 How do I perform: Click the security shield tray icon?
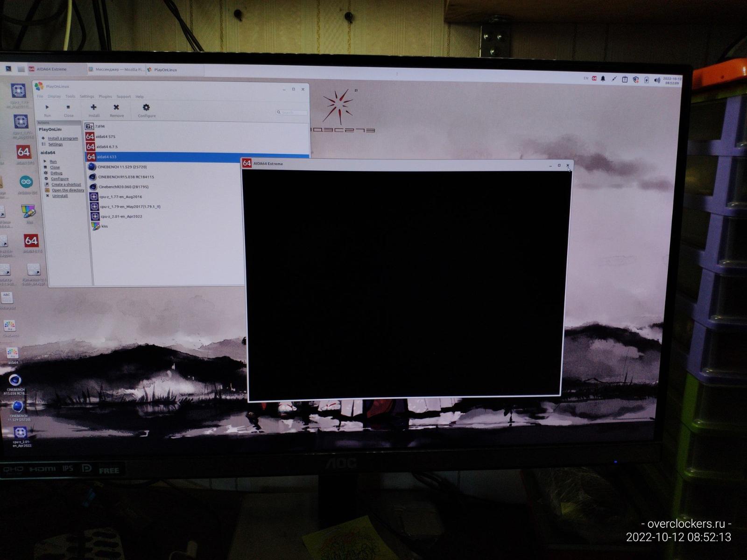[x=635, y=80]
